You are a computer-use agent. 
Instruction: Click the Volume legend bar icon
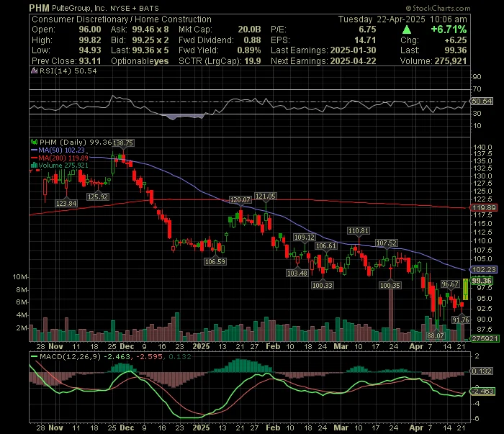[x=34, y=165]
